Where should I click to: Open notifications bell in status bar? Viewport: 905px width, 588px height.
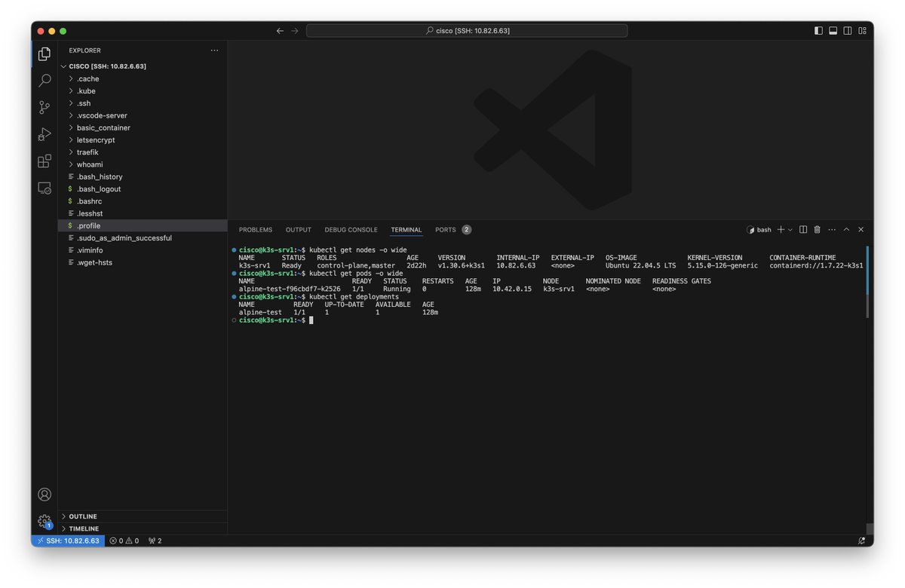click(861, 541)
